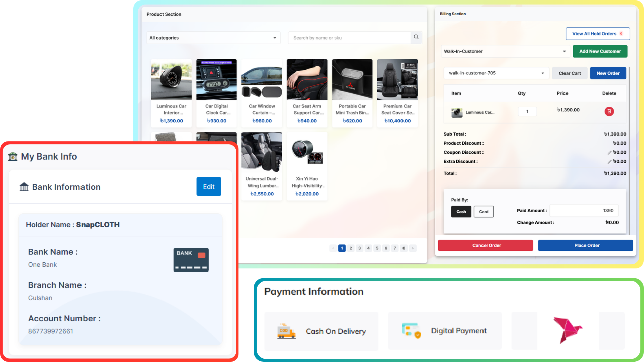This screenshot has width=644, height=362.
Task: Click the next page arrow in pagination
Action: point(413,248)
